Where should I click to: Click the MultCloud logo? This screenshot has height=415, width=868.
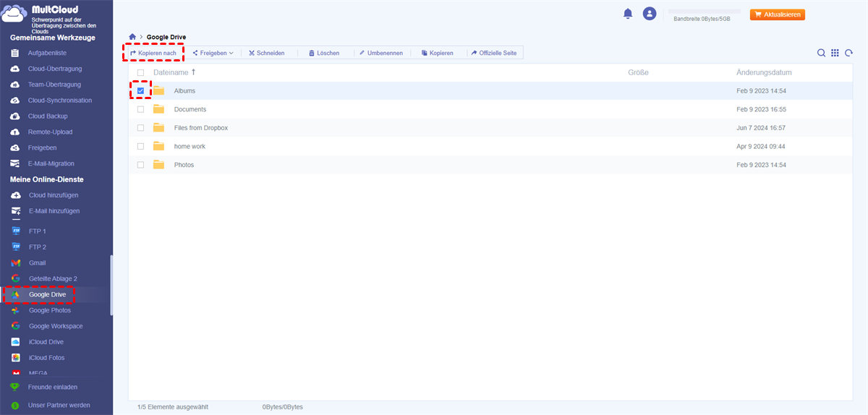[14, 14]
